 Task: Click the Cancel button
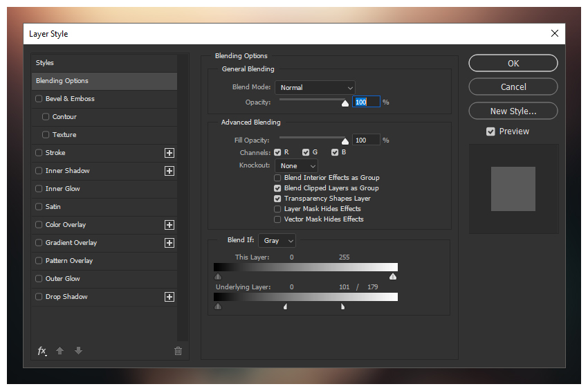point(513,87)
